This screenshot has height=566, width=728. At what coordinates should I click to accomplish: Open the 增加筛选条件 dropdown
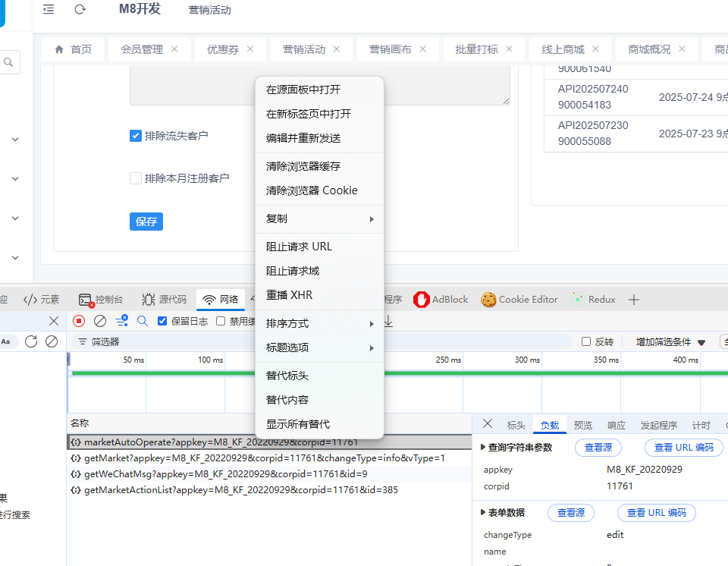coord(670,342)
